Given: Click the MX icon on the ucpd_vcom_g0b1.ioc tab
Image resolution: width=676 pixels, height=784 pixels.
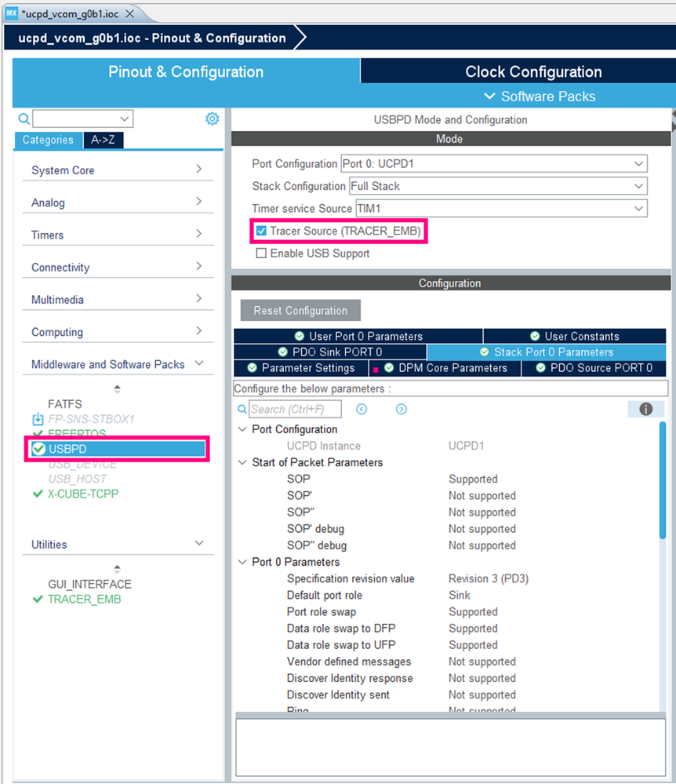Looking at the screenshot, I should 11,13.
